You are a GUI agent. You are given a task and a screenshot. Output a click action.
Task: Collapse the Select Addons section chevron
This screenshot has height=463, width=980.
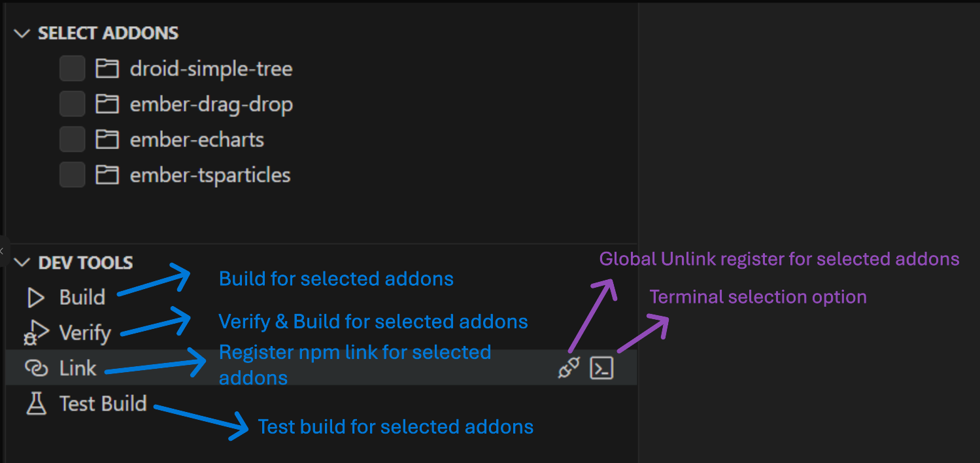pyautogui.click(x=22, y=33)
